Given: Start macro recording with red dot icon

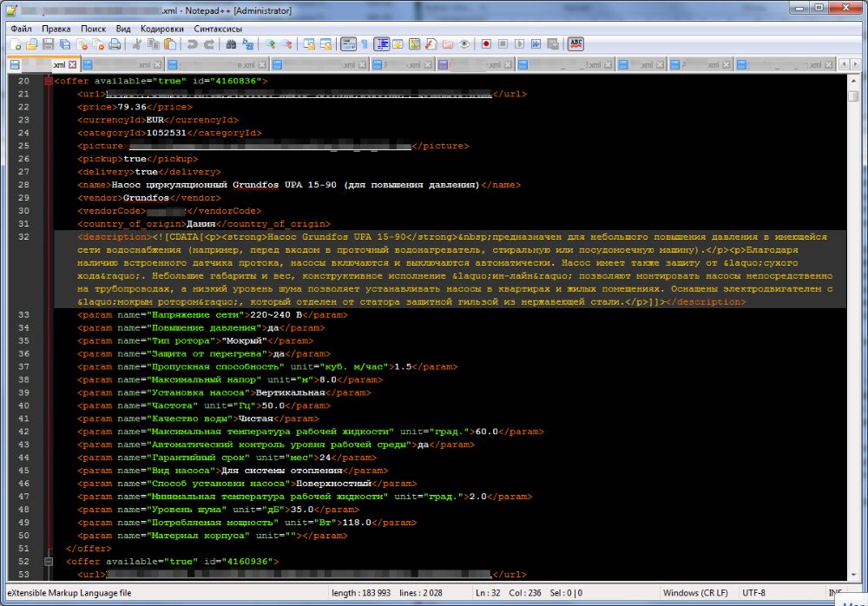Looking at the screenshot, I should (x=486, y=43).
